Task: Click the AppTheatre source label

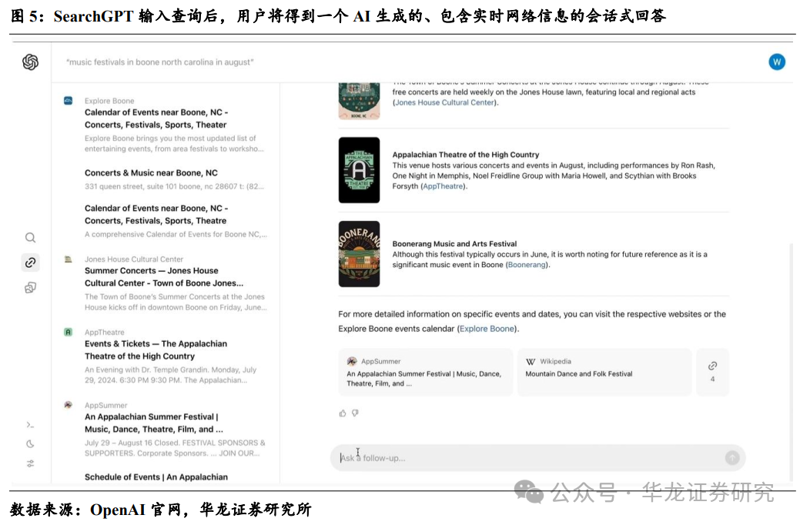Action: click(104, 332)
